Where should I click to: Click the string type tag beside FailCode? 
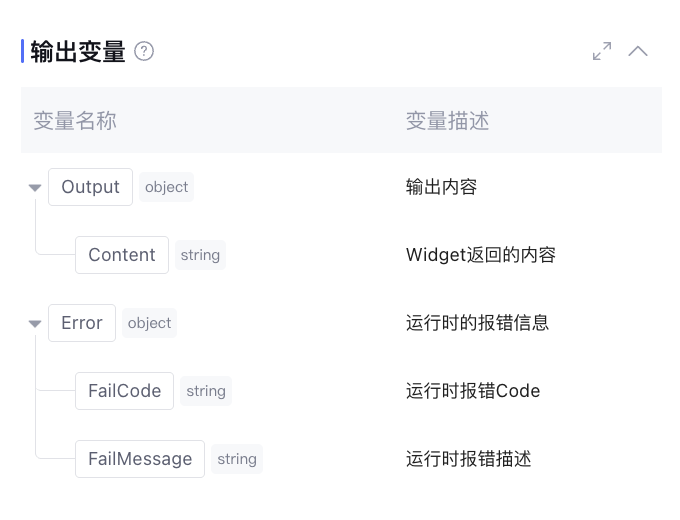(x=206, y=391)
